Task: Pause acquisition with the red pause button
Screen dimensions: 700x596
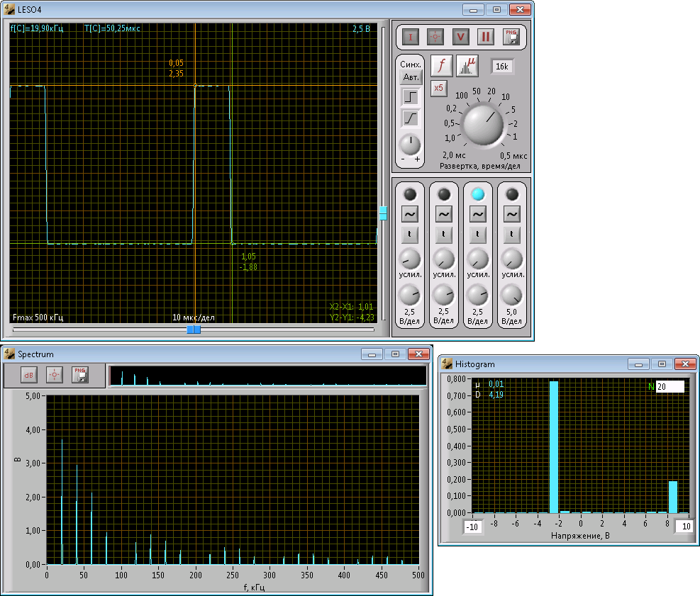Action: [485, 37]
